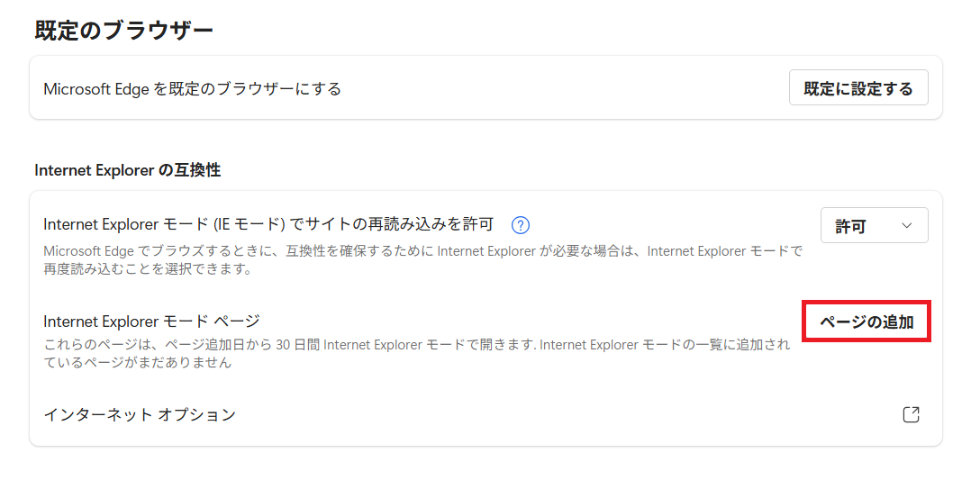Viewport: 980px width, 480px height.
Task: Click the ページの追加 button
Action: (x=866, y=322)
